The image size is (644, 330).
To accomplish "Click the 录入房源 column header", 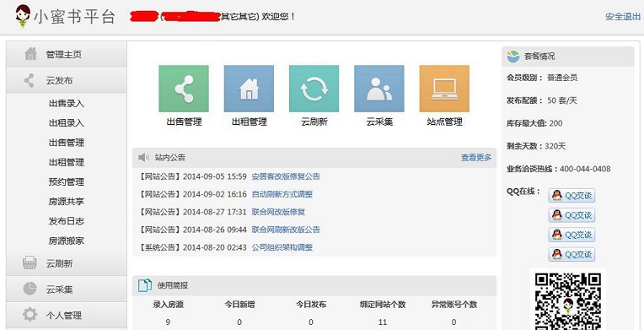I will click(168, 305).
